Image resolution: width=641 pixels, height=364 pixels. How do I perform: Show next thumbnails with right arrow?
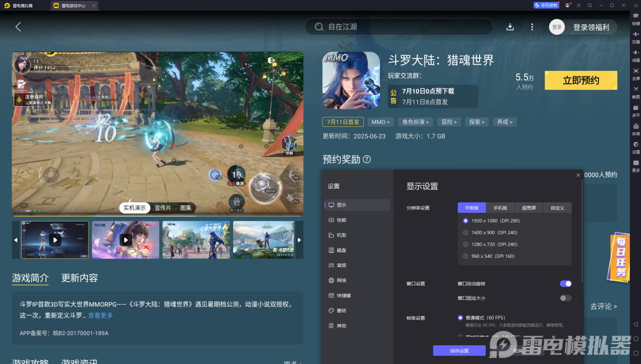point(299,240)
